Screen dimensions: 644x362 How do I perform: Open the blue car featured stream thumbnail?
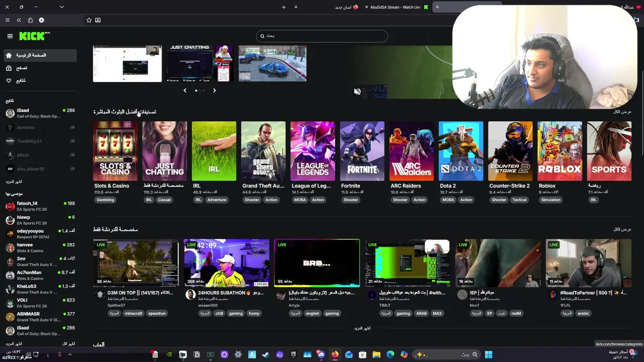272,63
